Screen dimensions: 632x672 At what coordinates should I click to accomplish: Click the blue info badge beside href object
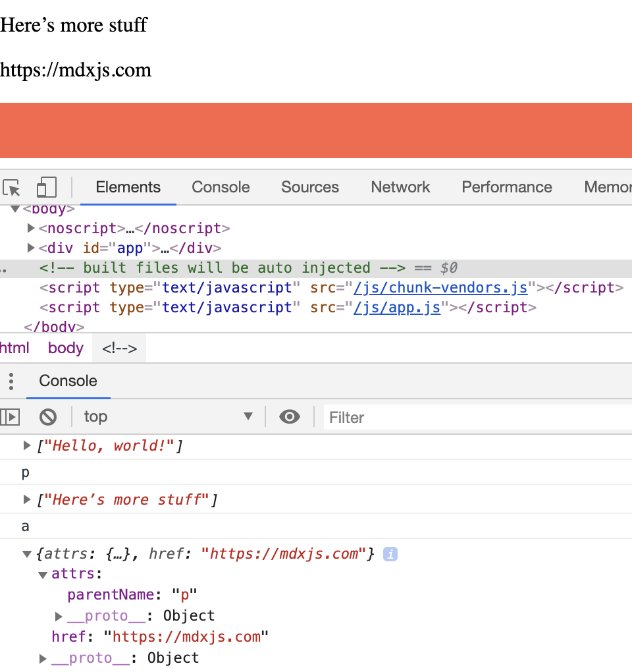(390, 554)
